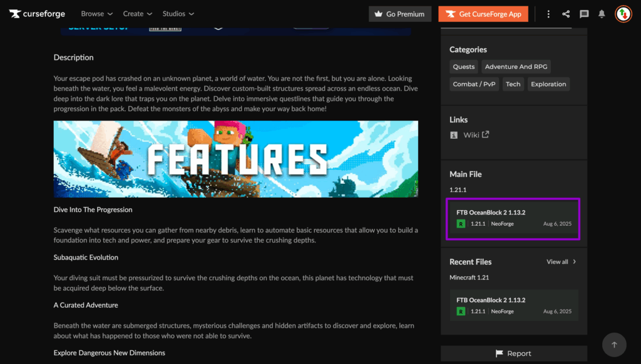This screenshot has width=641, height=364.
Task: Click the green R release icon
Action: coord(461,223)
